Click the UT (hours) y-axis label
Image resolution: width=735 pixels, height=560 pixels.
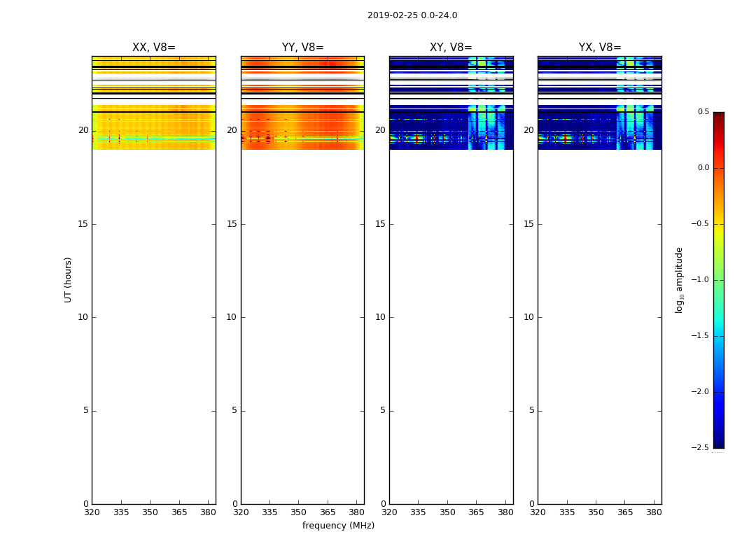pos(69,279)
